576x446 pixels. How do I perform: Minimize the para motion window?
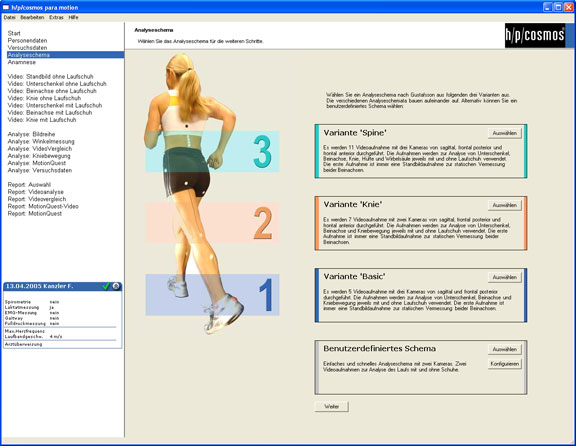[x=548, y=7]
